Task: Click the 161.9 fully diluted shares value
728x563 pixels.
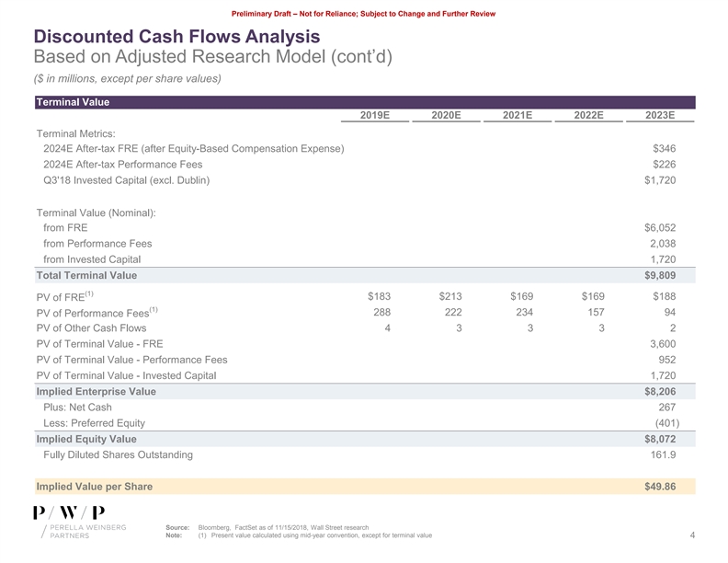Action: (662, 454)
